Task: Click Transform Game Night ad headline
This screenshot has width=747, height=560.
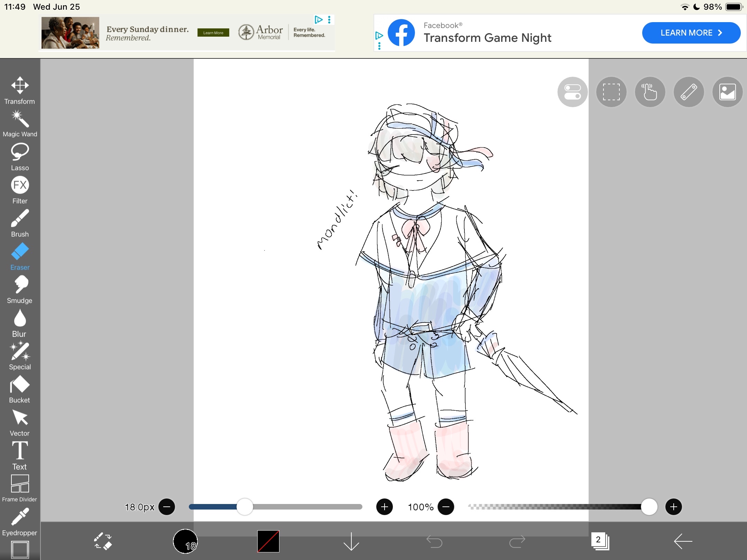Action: (x=487, y=38)
